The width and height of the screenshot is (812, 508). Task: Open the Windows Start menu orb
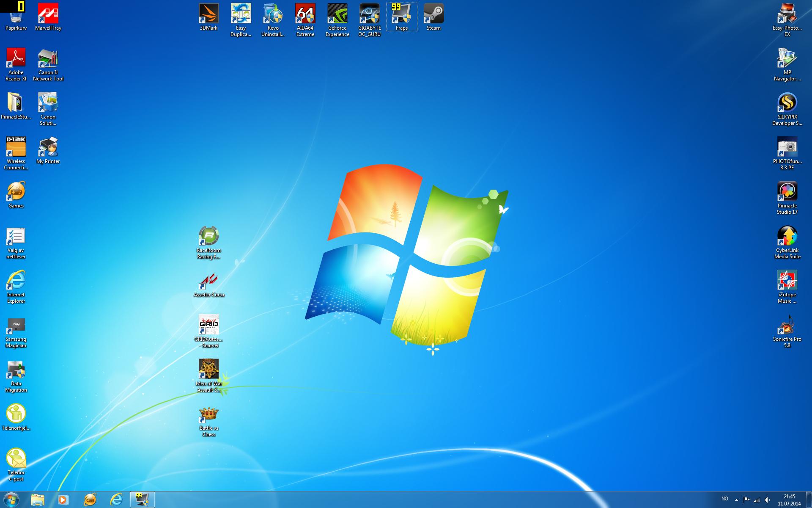point(11,500)
